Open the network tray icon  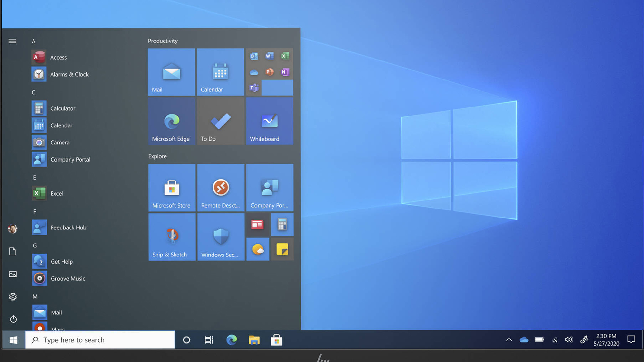[554, 340]
